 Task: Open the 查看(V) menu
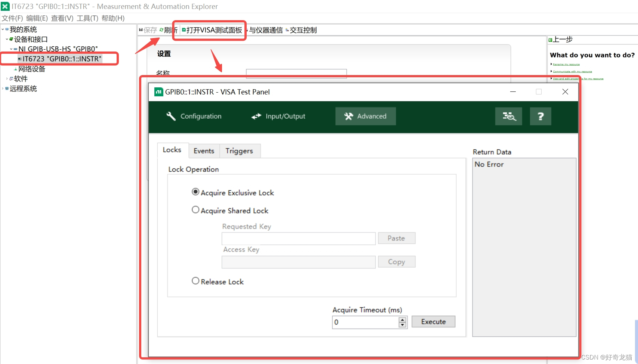click(62, 18)
